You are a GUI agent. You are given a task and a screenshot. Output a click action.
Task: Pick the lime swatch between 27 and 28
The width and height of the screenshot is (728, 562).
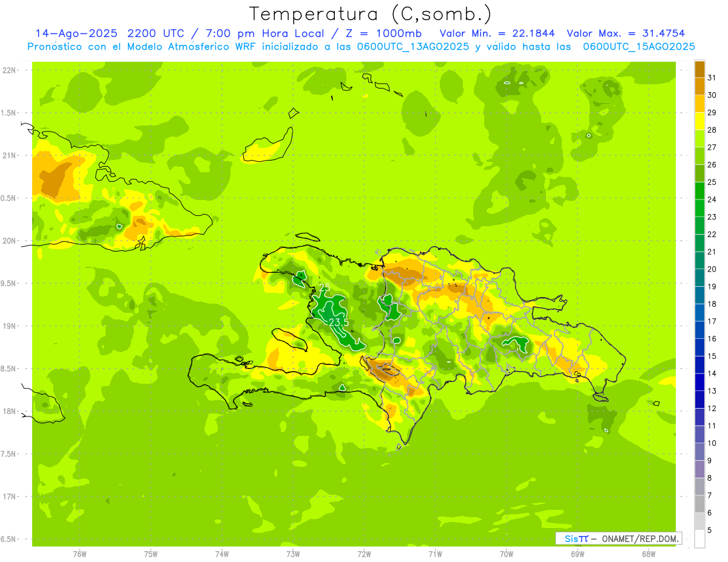pyautogui.click(x=700, y=138)
